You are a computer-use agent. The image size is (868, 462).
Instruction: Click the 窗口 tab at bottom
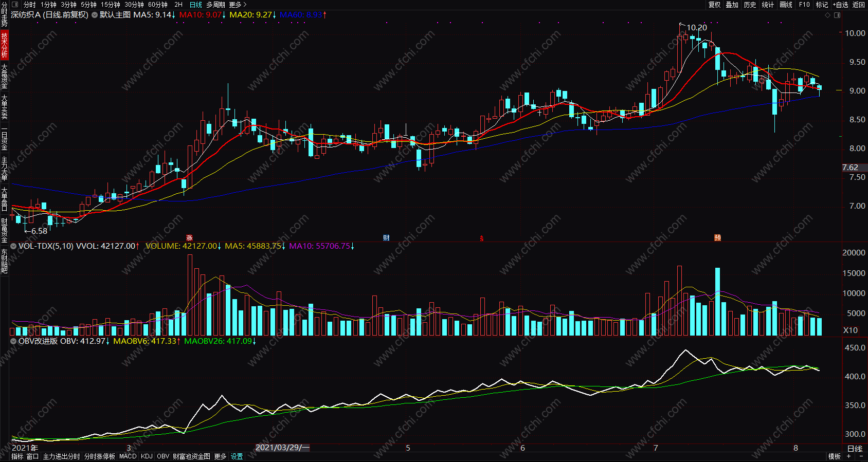click(32, 456)
